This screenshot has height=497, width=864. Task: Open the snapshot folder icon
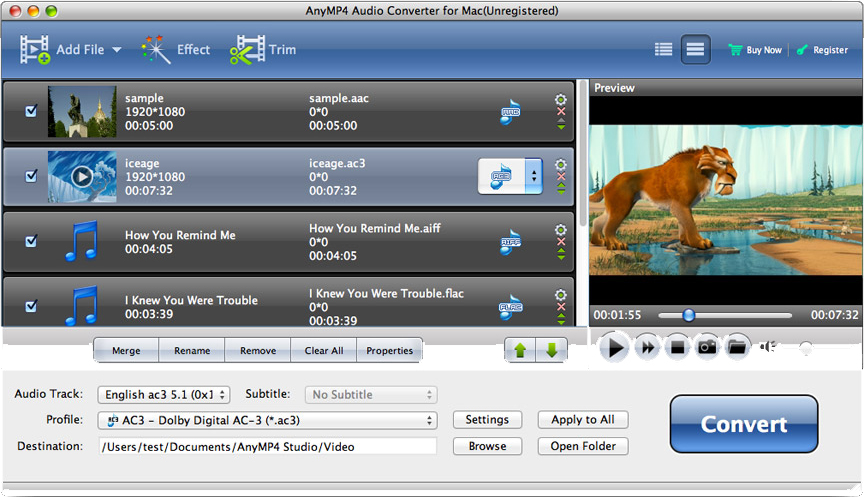[737, 347]
